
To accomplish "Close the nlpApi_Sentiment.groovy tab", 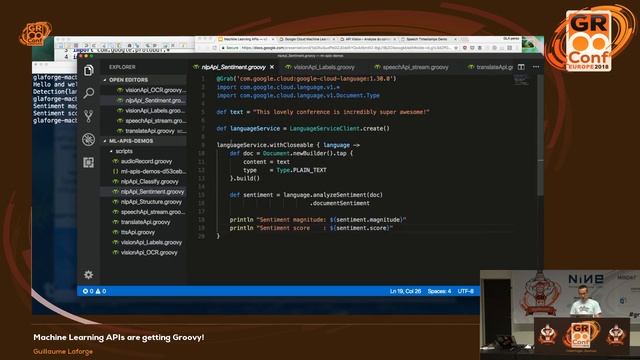I will pos(272,67).
